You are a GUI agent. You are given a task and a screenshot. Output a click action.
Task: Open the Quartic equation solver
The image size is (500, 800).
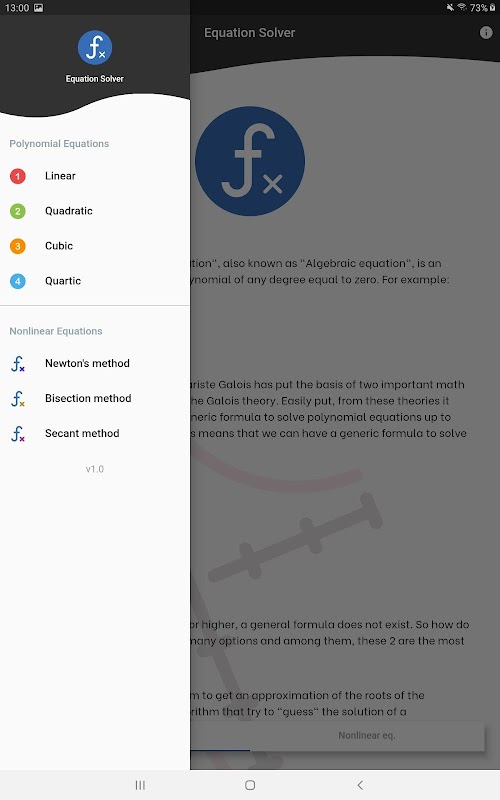point(95,281)
